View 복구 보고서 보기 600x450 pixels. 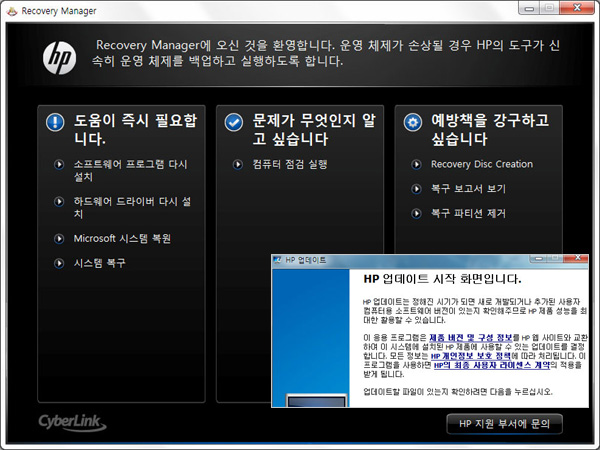tap(468, 189)
